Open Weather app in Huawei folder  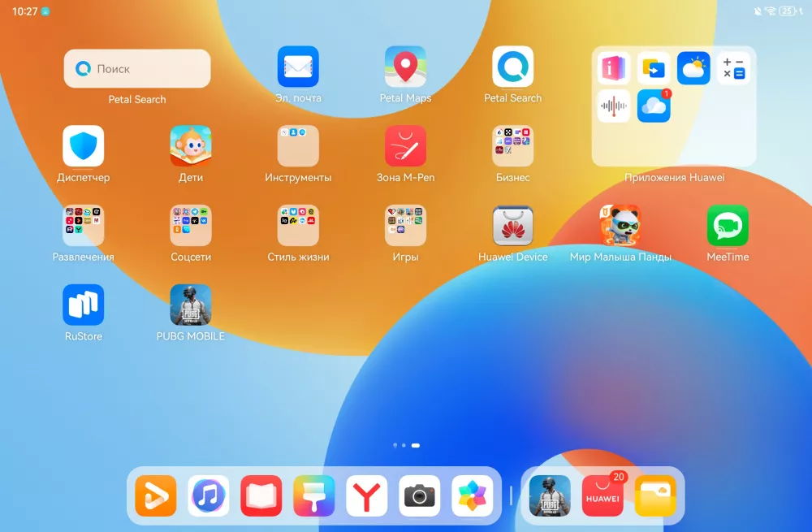tap(693, 68)
